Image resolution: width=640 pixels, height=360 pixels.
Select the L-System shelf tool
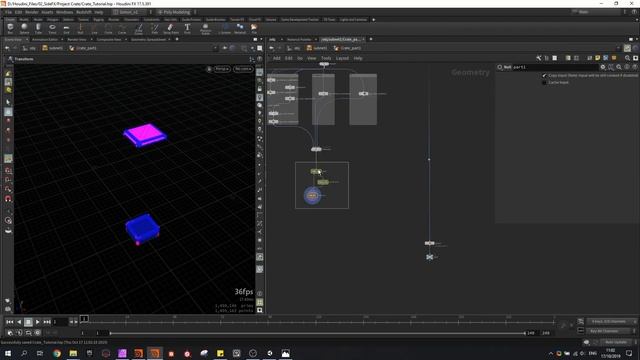pyautogui.click(x=224, y=28)
